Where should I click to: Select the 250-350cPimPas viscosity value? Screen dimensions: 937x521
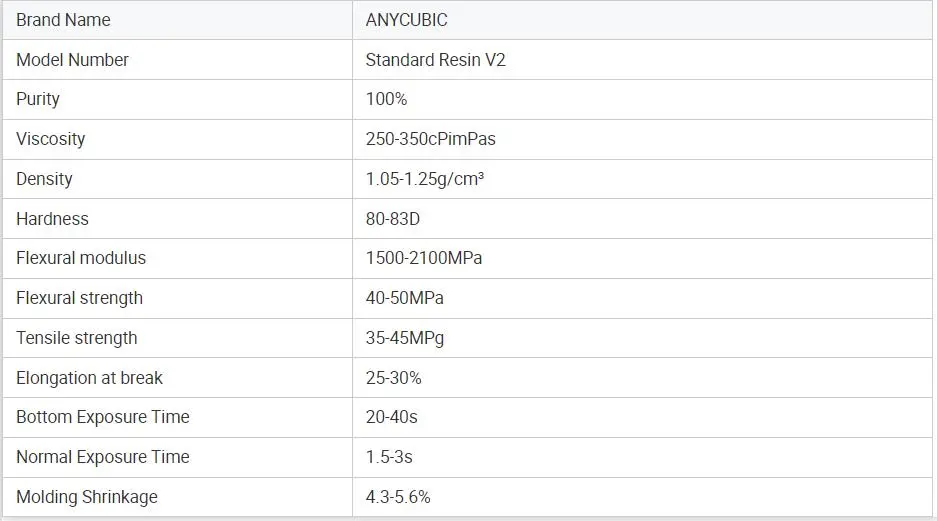pos(430,139)
